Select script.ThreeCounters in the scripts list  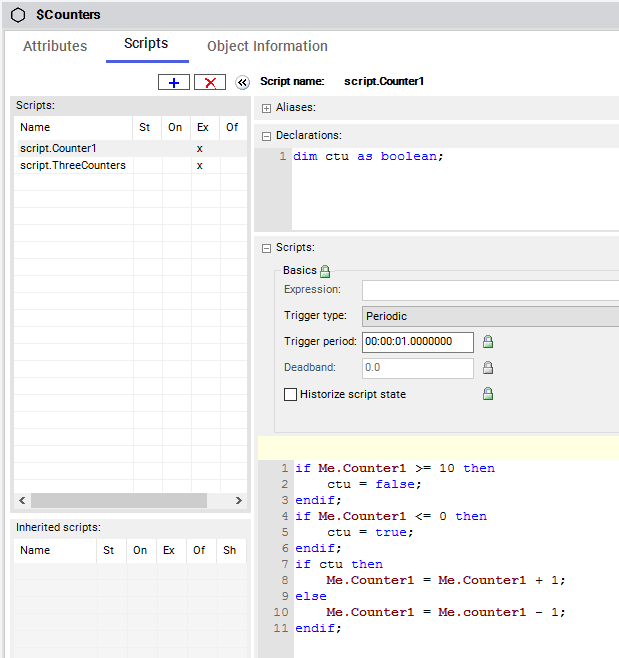pyautogui.click(x=73, y=165)
